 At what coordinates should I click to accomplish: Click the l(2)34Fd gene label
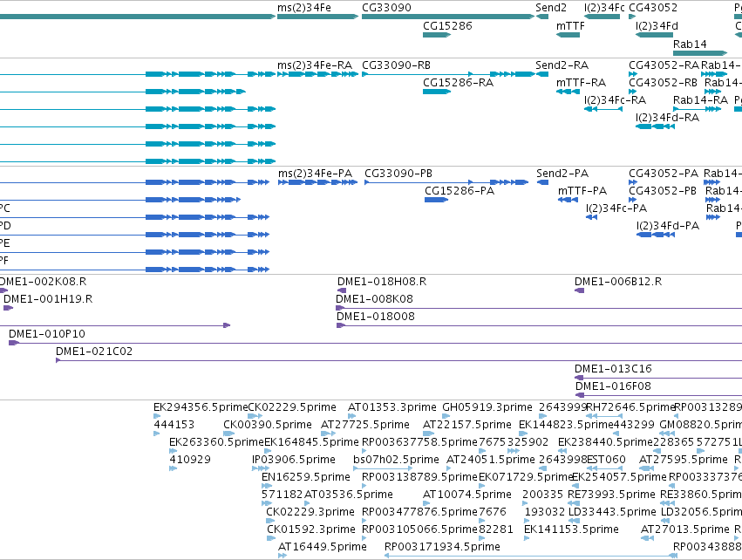(x=657, y=25)
